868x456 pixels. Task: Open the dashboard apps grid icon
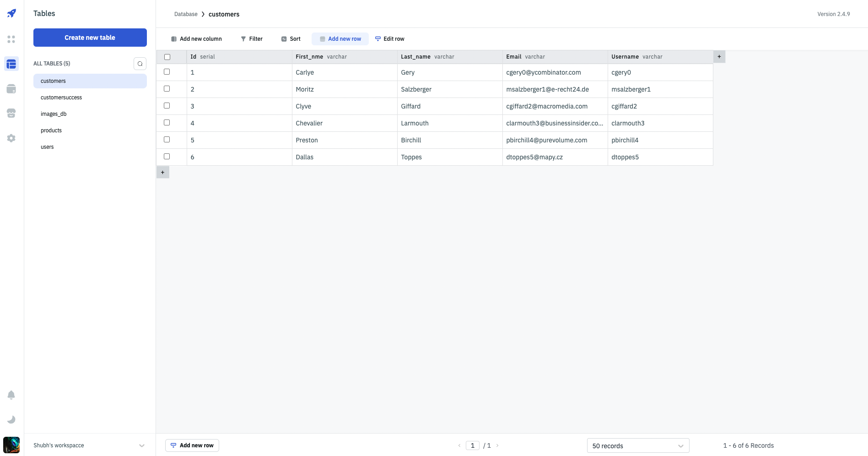tap(11, 39)
